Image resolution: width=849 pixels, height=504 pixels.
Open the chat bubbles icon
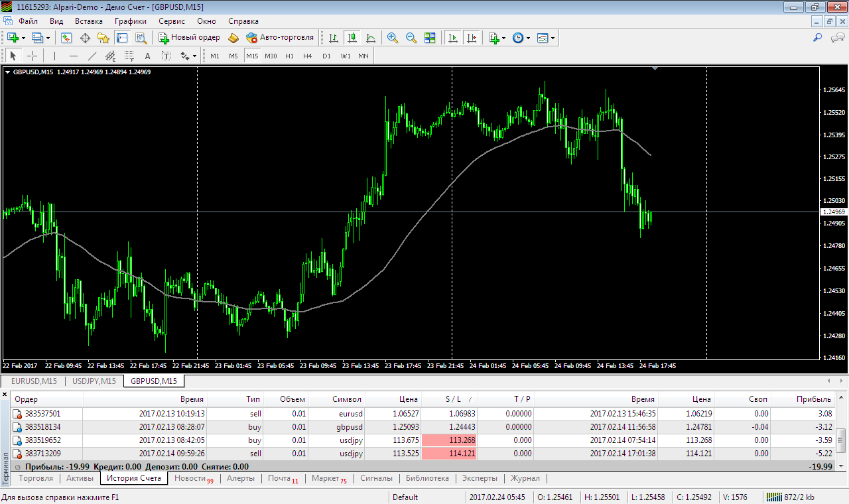click(838, 38)
